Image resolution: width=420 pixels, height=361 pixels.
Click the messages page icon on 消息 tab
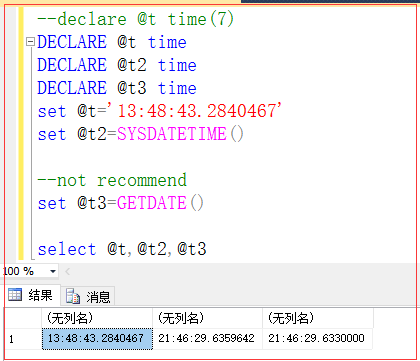click(x=73, y=296)
